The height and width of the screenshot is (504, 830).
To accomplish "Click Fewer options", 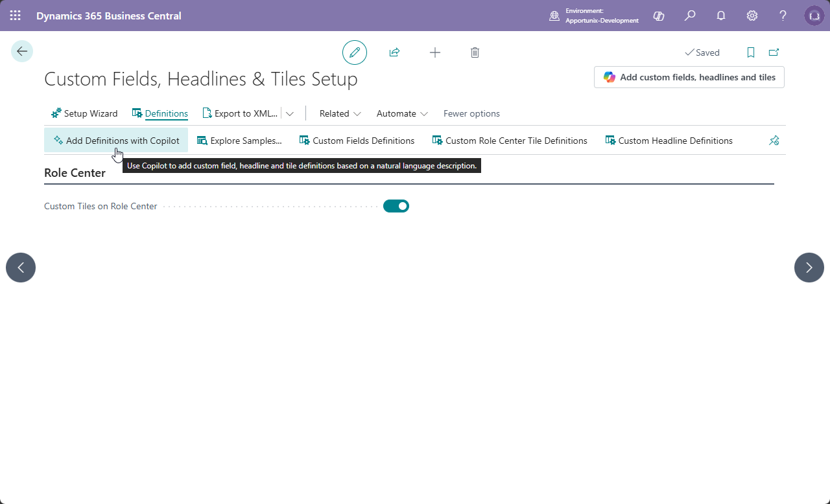I will (x=471, y=113).
